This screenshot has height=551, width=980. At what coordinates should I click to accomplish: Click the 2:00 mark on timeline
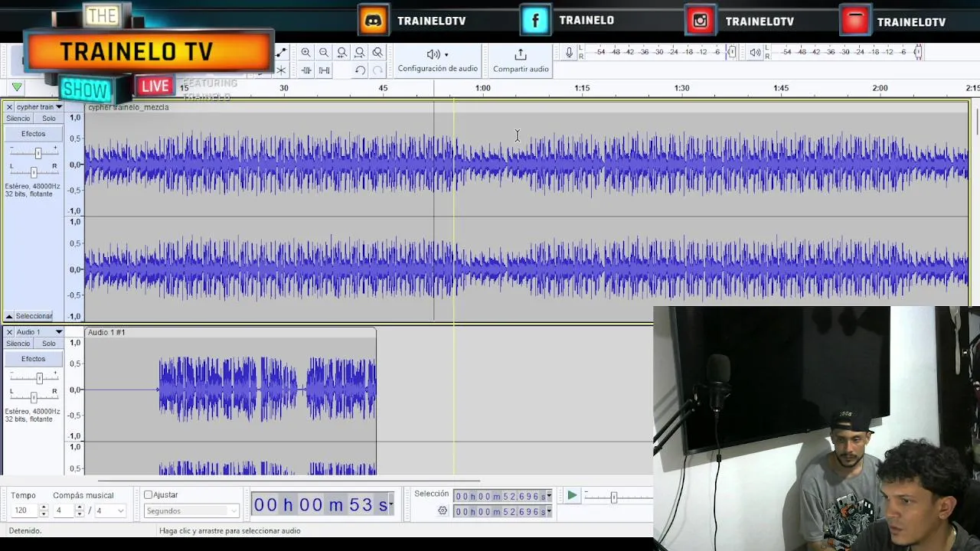(880, 88)
